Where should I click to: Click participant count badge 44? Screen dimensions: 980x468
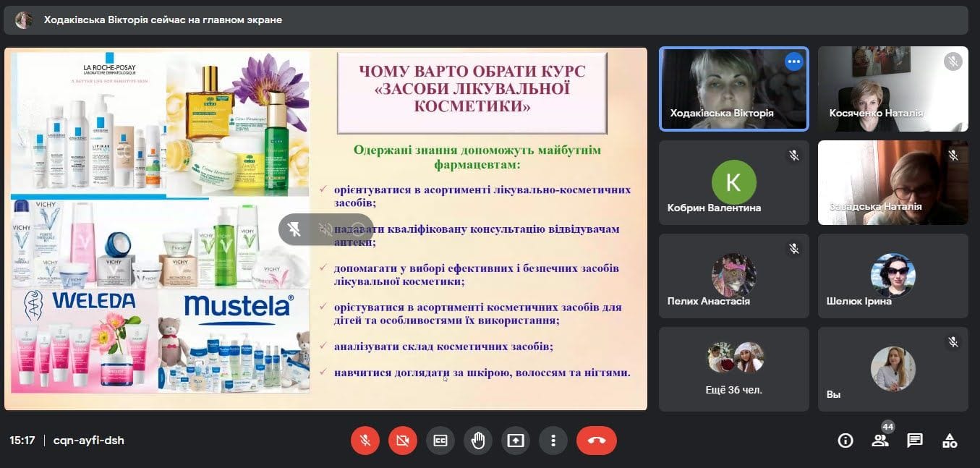[x=888, y=427]
